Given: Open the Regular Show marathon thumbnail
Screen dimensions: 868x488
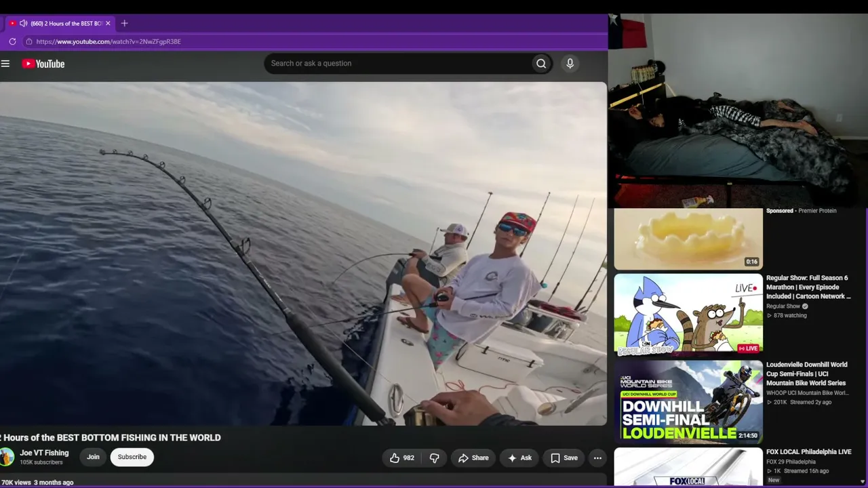Looking at the screenshot, I should (688, 315).
